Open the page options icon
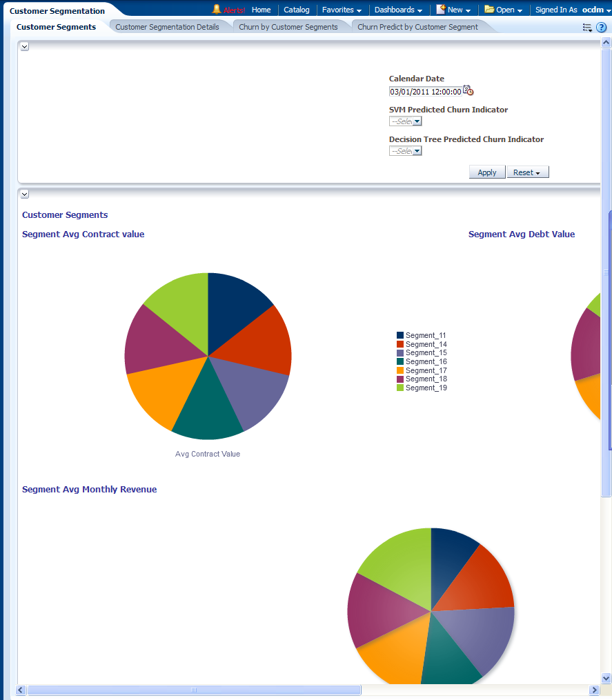Image resolution: width=612 pixels, height=700 pixels. coord(587,28)
